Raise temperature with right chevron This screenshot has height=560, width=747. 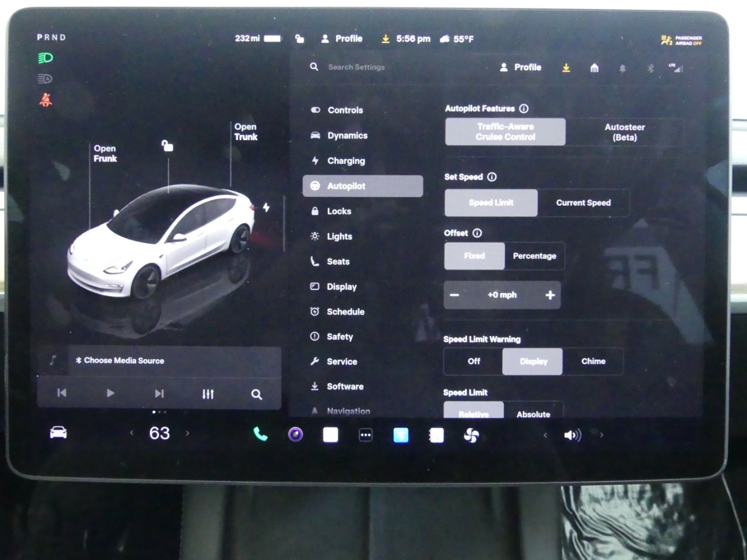[188, 433]
